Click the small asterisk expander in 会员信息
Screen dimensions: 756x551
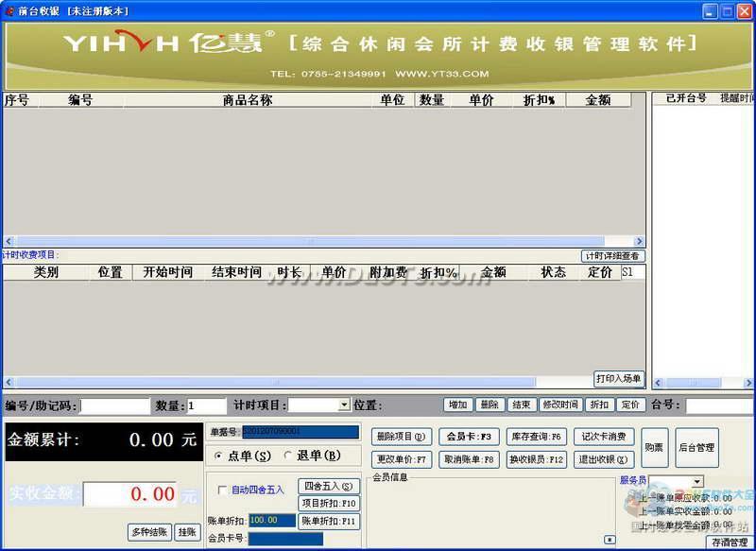click(609, 539)
